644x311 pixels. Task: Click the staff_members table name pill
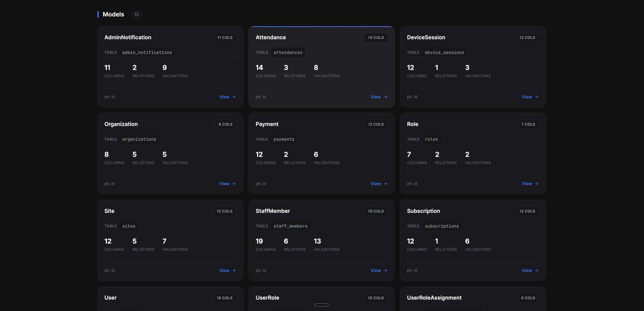pyautogui.click(x=290, y=225)
